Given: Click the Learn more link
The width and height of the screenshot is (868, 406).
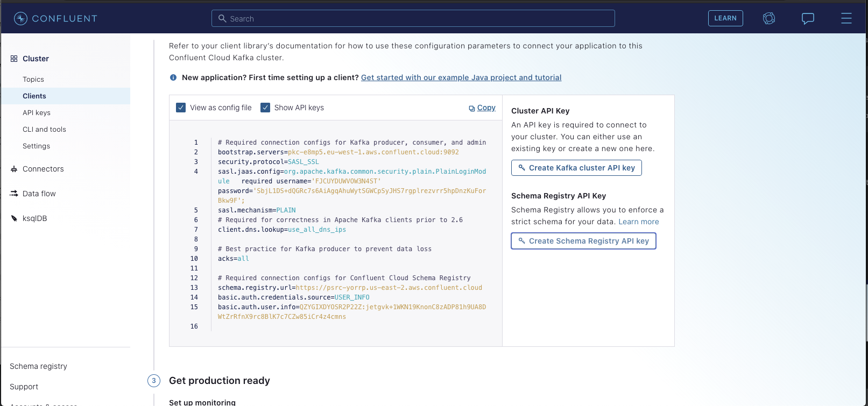Looking at the screenshot, I should 639,222.
